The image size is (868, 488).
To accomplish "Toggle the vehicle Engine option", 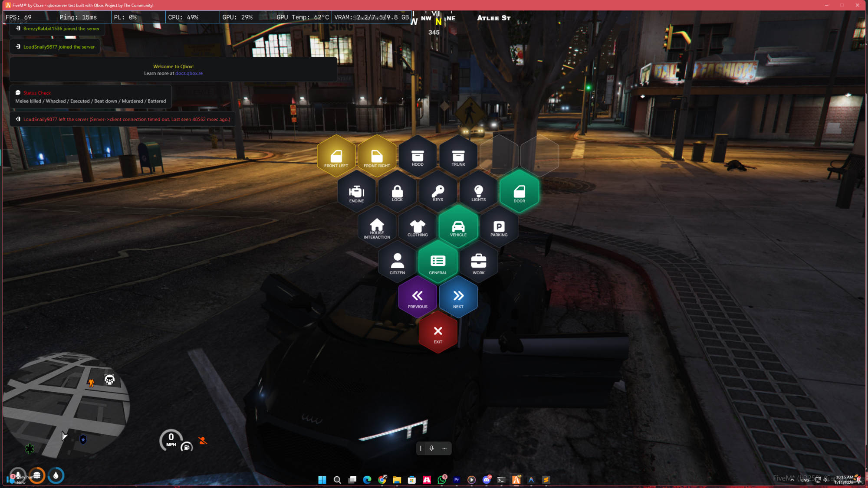I will tap(356, 191).
